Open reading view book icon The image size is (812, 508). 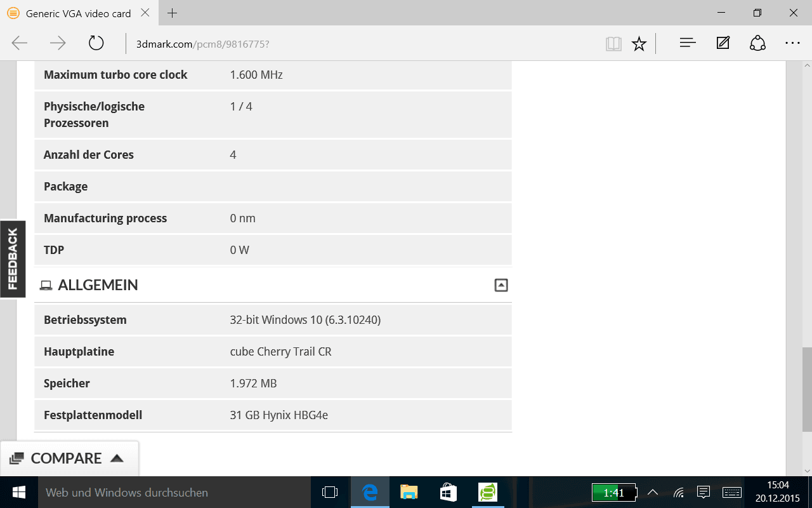613,43
